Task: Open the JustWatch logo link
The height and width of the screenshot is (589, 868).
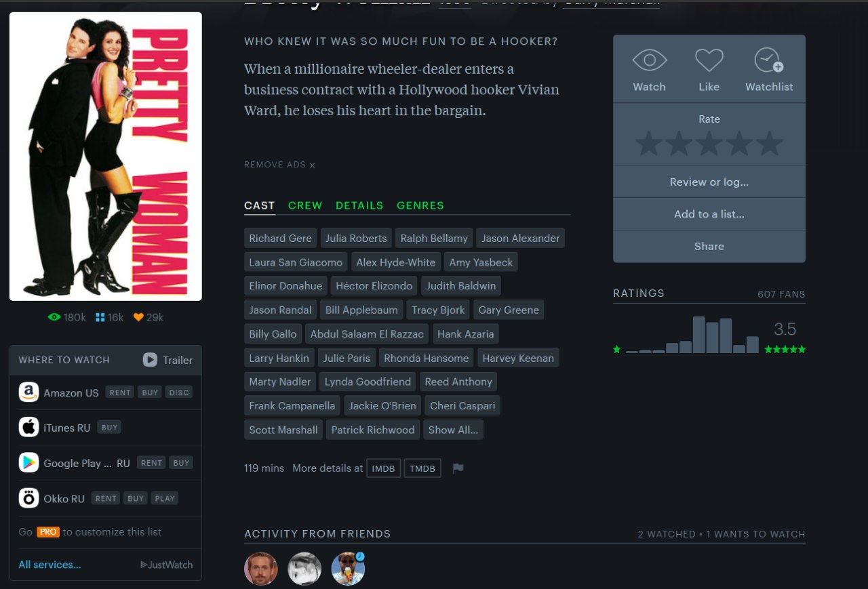Action: [x=167, y=565]
